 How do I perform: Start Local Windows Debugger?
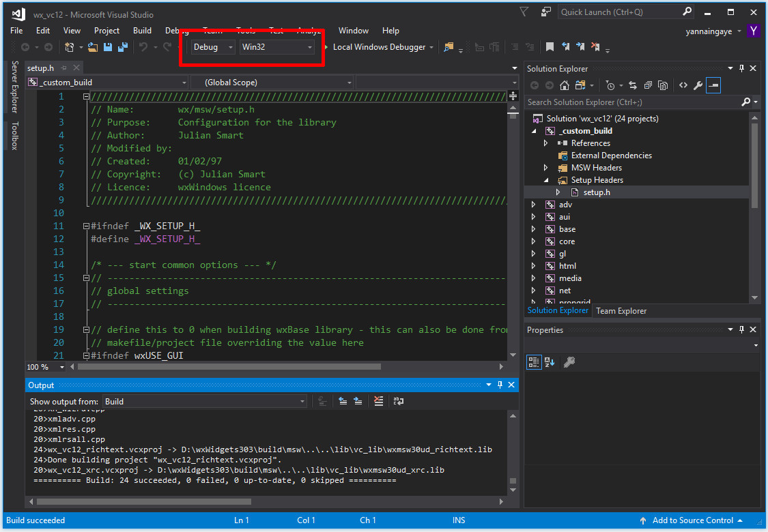tap(378, 47)
